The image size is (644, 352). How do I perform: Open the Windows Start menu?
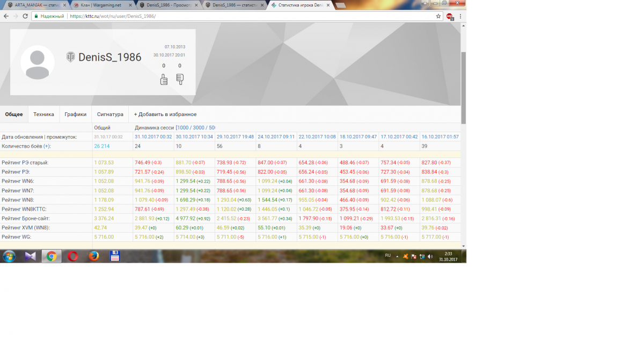tap(9, 256)
